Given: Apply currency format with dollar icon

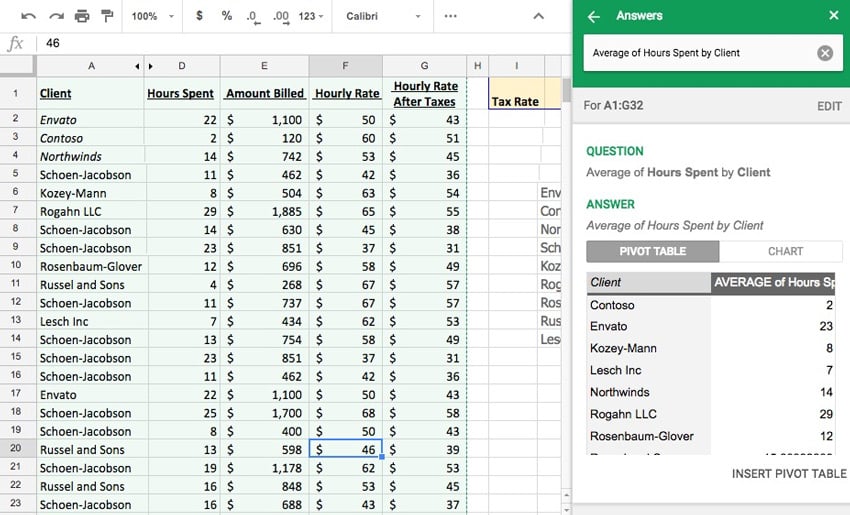Looking at the screenshot, I should click(200, 17).
